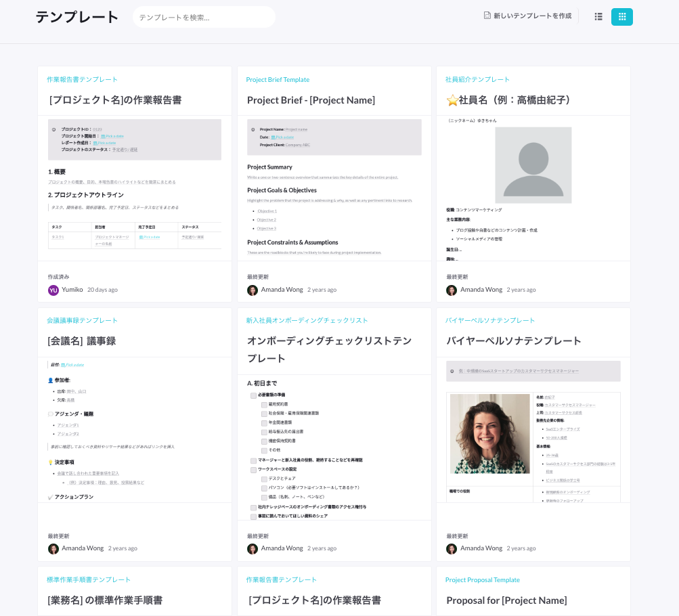Focus the テンプレートを検索 search field
Screen dimensions: 679x616
[x=204, y=18]
